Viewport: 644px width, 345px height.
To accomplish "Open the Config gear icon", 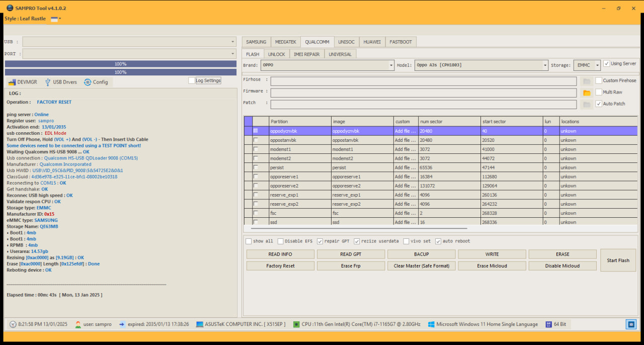I will (x=88, y=82).
